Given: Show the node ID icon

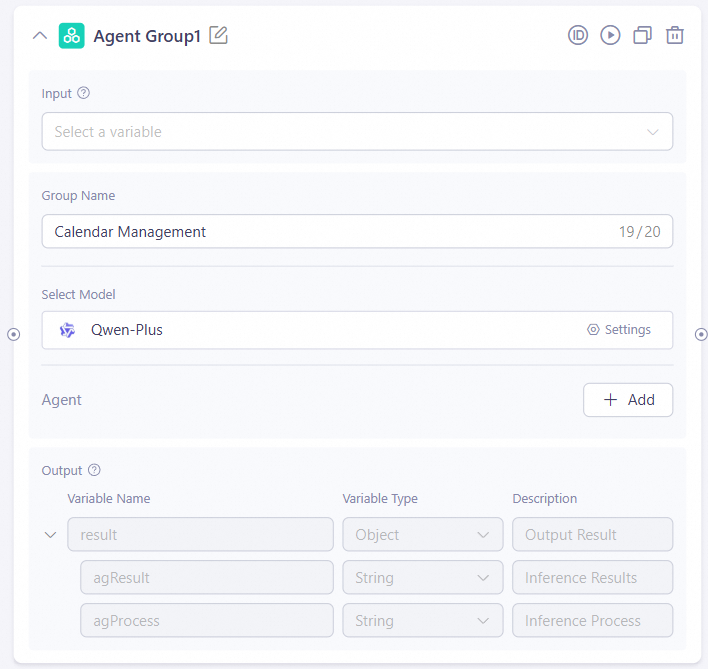Looking at the screenshot, I should [578, 35].
